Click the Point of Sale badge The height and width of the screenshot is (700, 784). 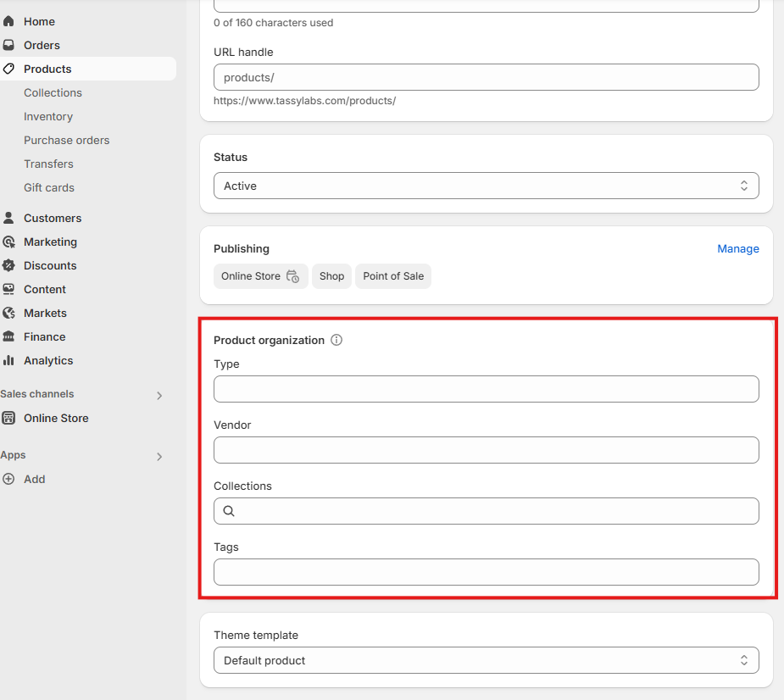[393, 276]
